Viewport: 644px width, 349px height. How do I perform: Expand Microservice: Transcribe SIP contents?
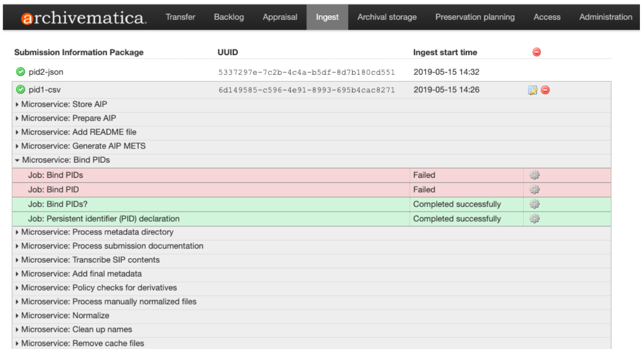pyautogui.click(x=88, y=260)
